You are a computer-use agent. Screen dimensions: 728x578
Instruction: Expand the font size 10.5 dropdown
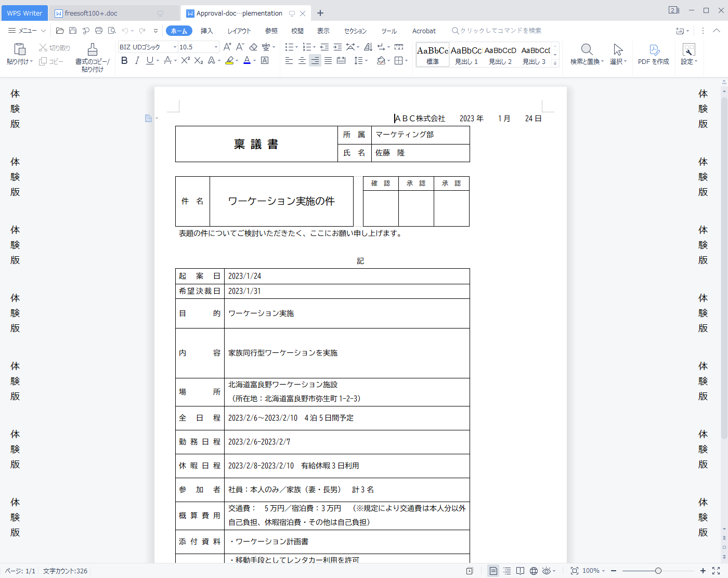[x=216, y=47]
